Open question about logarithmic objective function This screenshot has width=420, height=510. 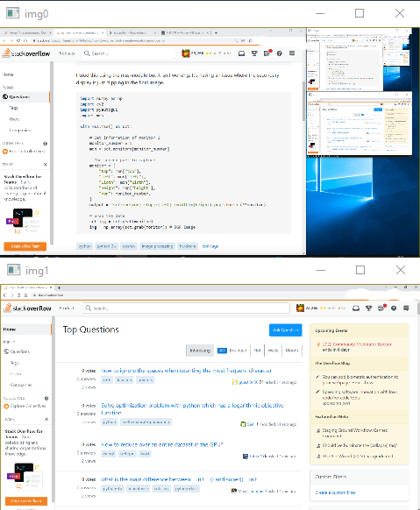pos(192,409)
